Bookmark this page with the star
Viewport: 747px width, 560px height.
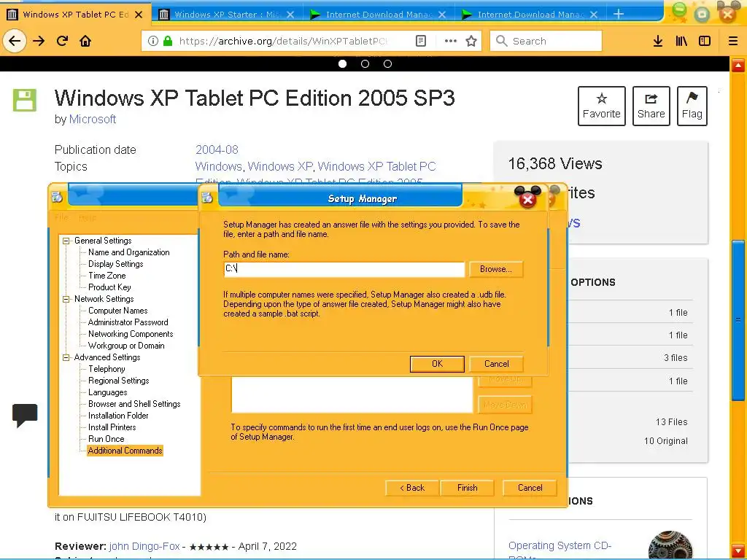(x=471, y=41)
